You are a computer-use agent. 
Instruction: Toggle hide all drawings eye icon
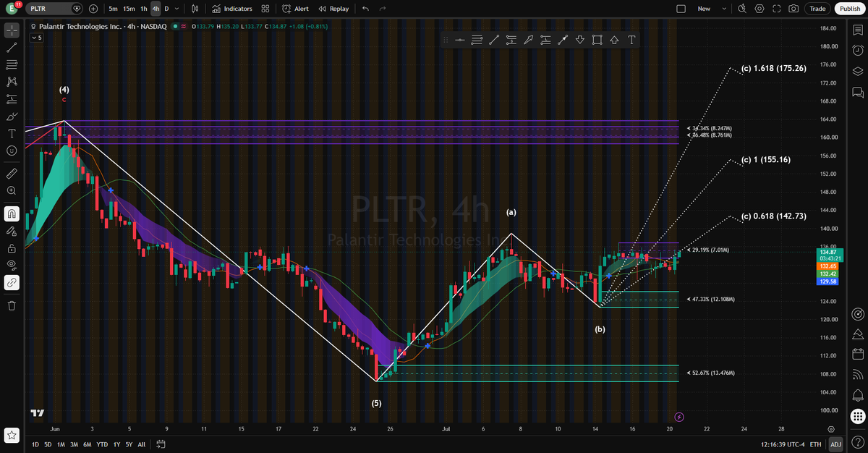pyautogui.click(x=12, y=266)
